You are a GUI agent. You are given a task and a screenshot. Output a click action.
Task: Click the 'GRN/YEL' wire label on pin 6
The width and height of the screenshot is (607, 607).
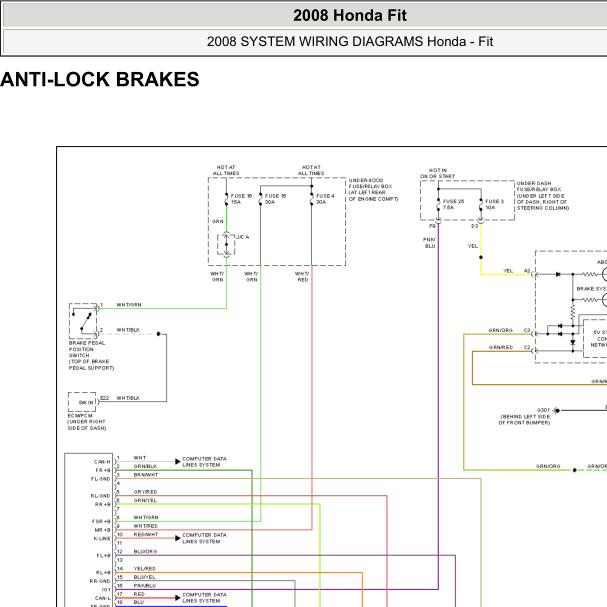[x=145, y=500]
